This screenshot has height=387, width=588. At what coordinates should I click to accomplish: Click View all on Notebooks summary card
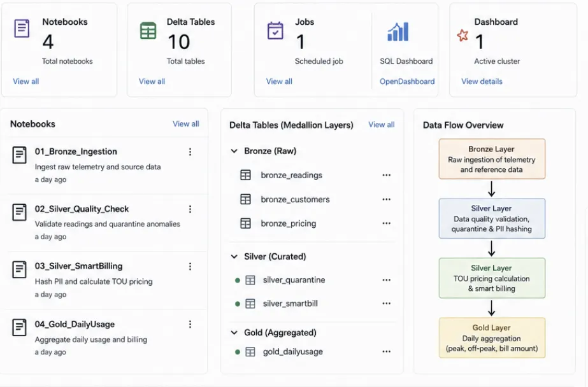click(x=26, y=81)
